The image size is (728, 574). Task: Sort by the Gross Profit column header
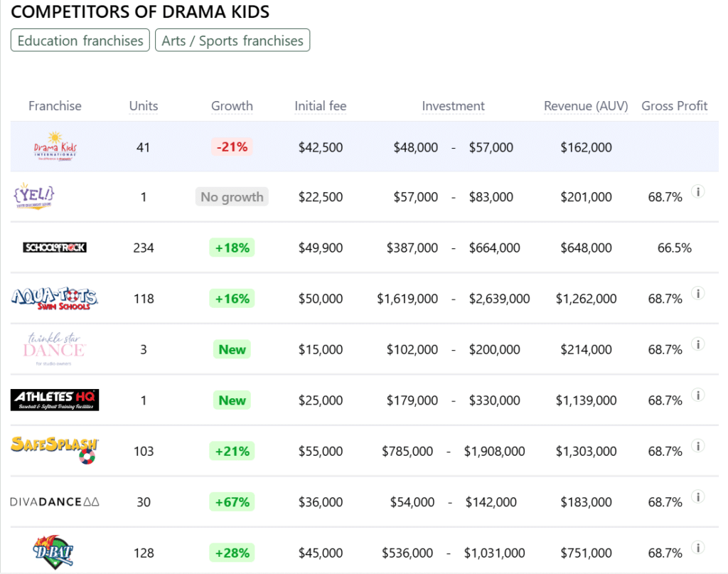point(674,106)
